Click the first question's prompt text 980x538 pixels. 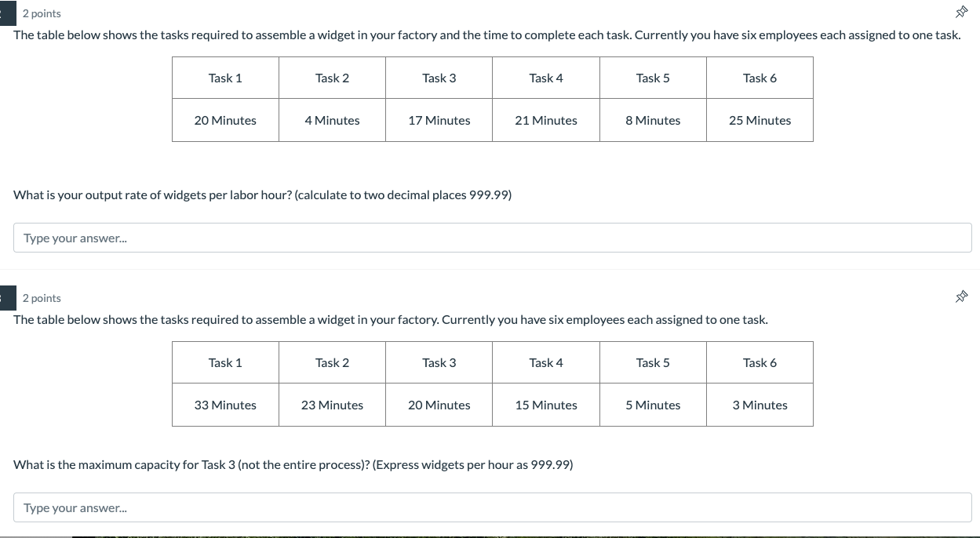(x=487, y=35)
